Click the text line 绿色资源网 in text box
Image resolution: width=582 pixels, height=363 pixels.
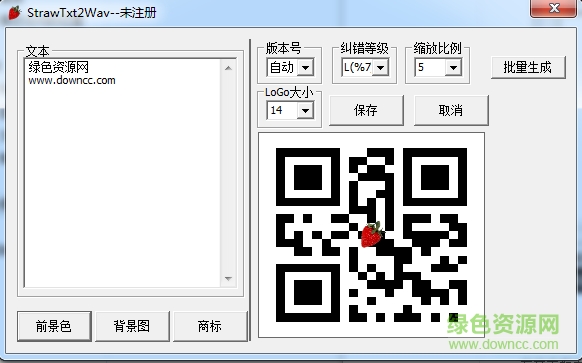click(59, 67)
